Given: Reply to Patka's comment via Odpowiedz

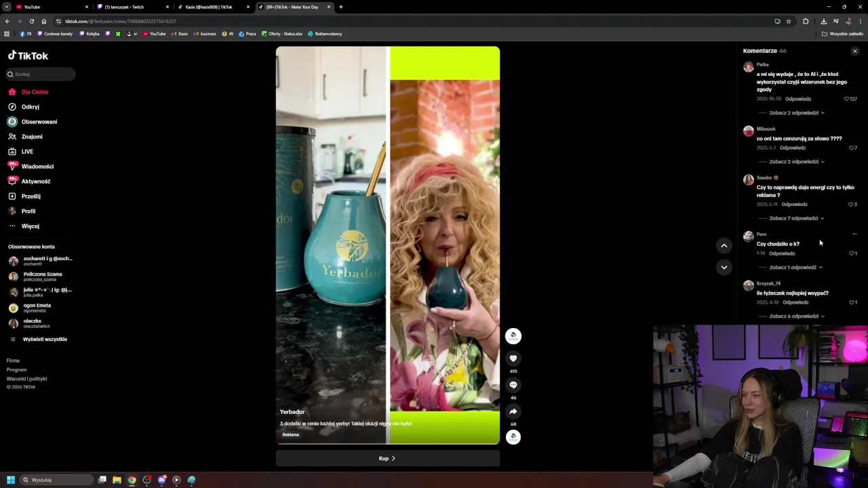Looking at the screenshot, I should (x=798, y=99).
